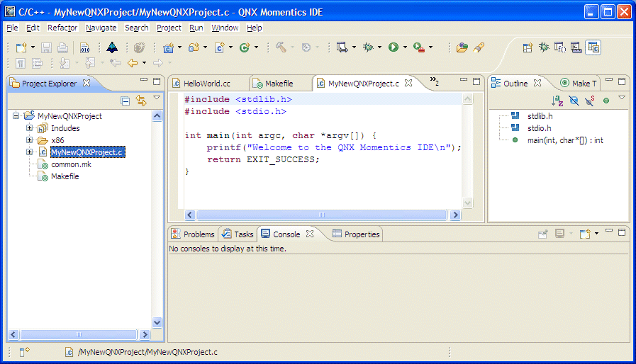Screen dimensions: 636x364
Task: Click the Build hammer icon
Action: (x=281, y=47)
